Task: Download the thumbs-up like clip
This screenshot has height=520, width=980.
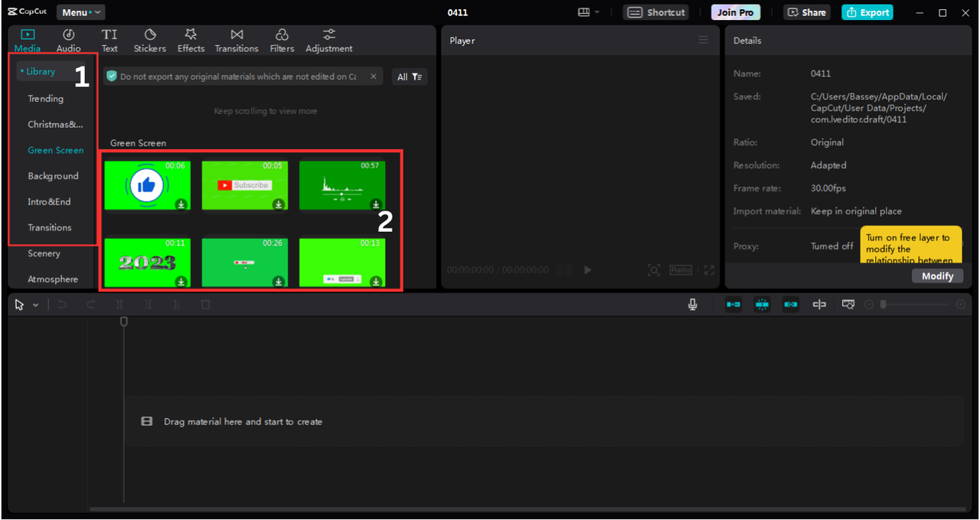Action: (181, 204)
